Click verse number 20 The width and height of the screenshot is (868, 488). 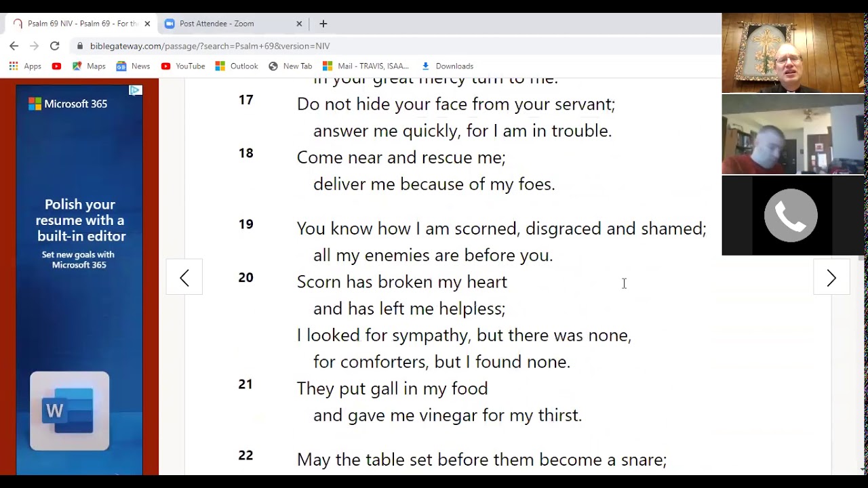pos(245,277)
